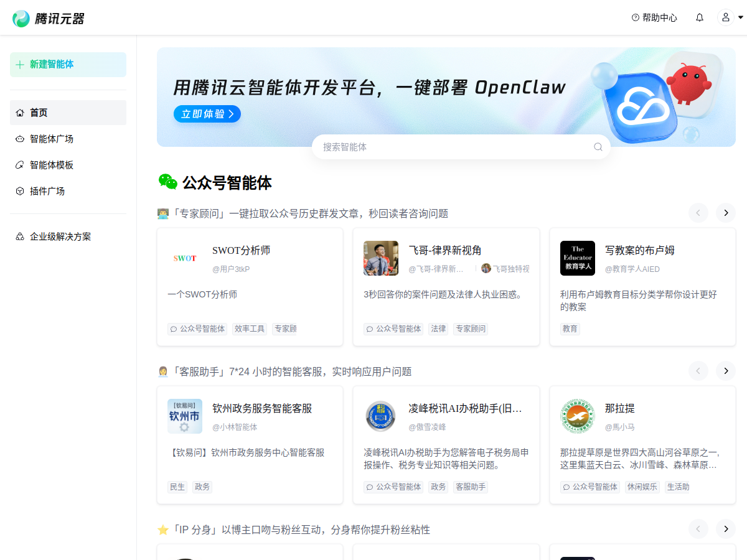Click the robot icon next to 智能体广场

[20, 139]
